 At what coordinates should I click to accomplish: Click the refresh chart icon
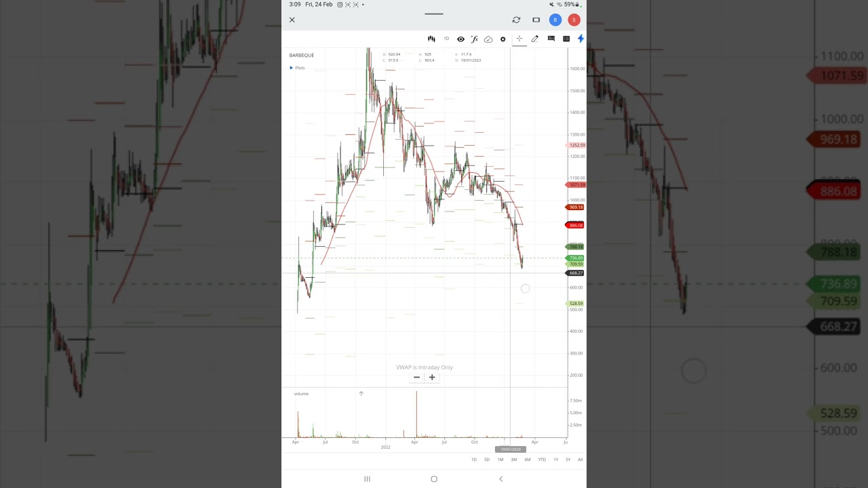click(516, 20)
